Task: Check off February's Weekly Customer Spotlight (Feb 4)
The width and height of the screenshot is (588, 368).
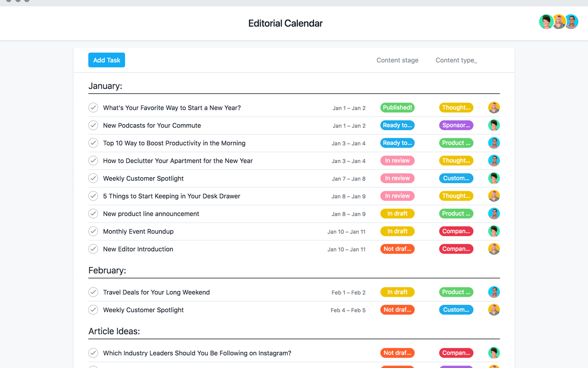Action: (x=93, y=310)
